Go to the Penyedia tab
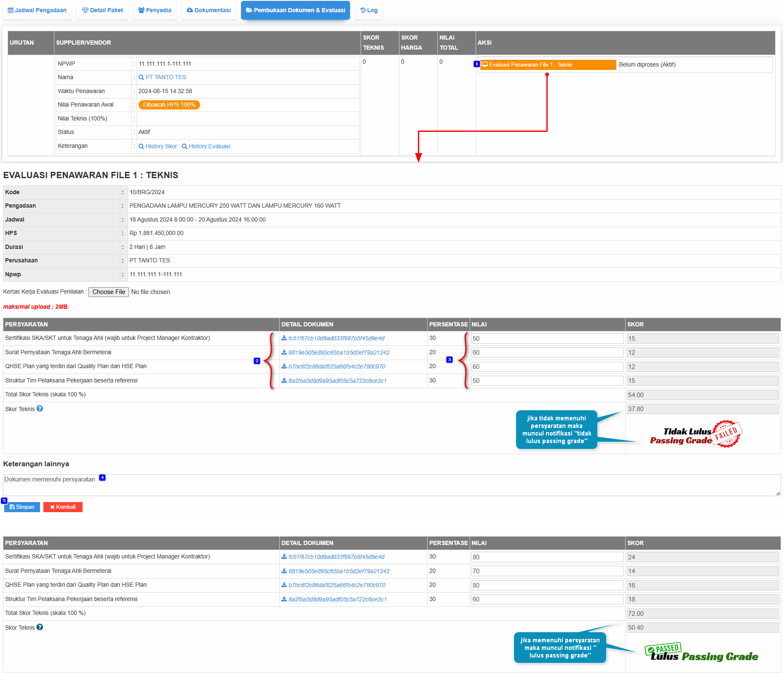 coord(155,10)
